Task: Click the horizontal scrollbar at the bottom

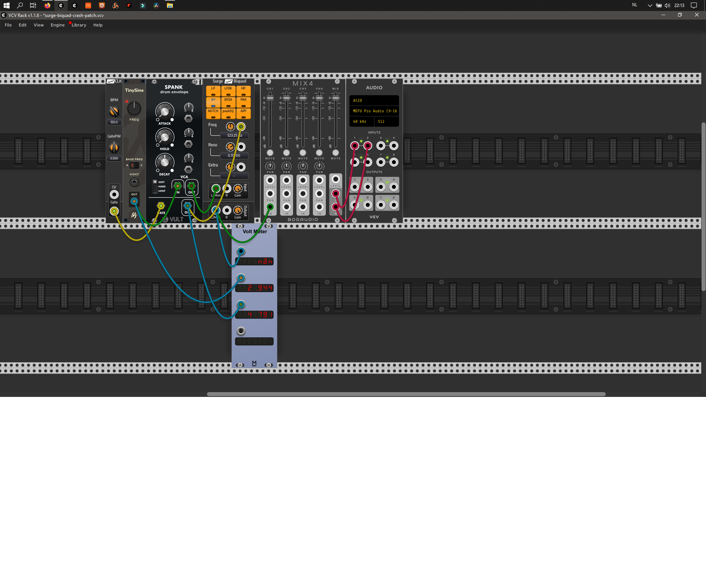Action: 404,394
